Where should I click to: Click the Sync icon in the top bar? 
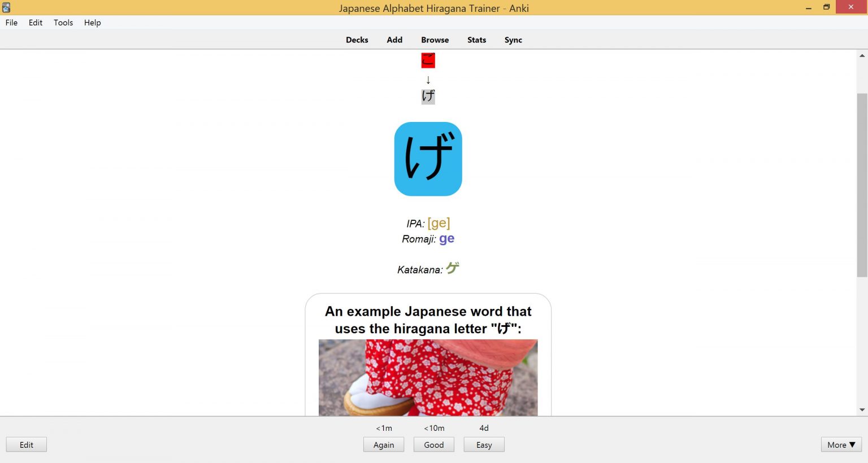513,40
